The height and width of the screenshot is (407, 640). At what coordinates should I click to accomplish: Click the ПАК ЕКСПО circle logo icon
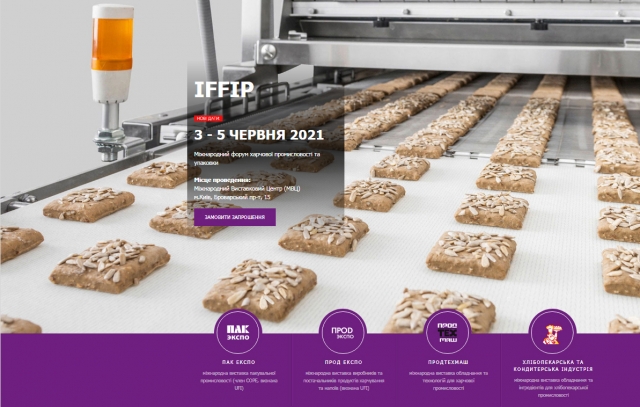(x=238, y=332)
